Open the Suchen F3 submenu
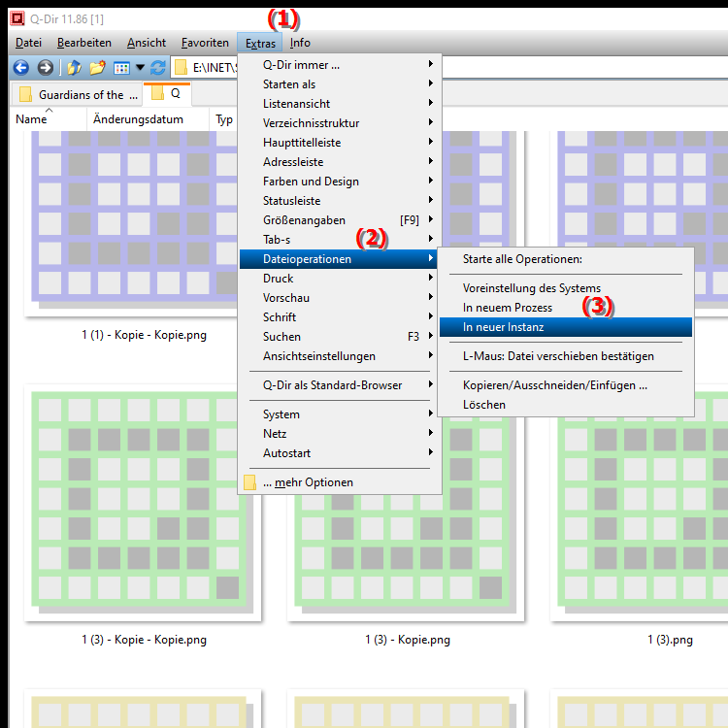Image resolution: width=728 pixels, height=728 pixels. (340, 337)
